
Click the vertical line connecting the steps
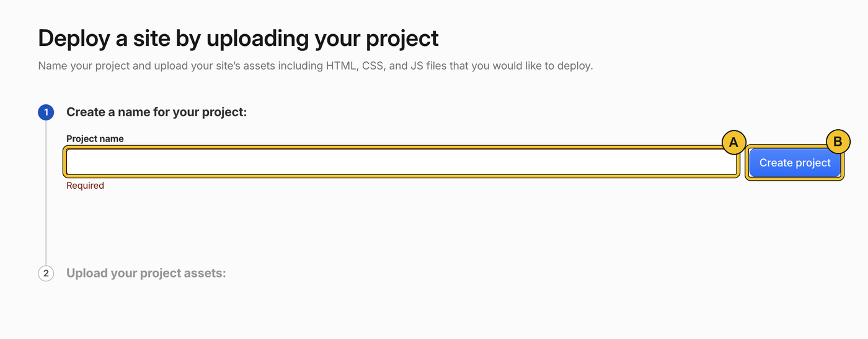(46, 192)
